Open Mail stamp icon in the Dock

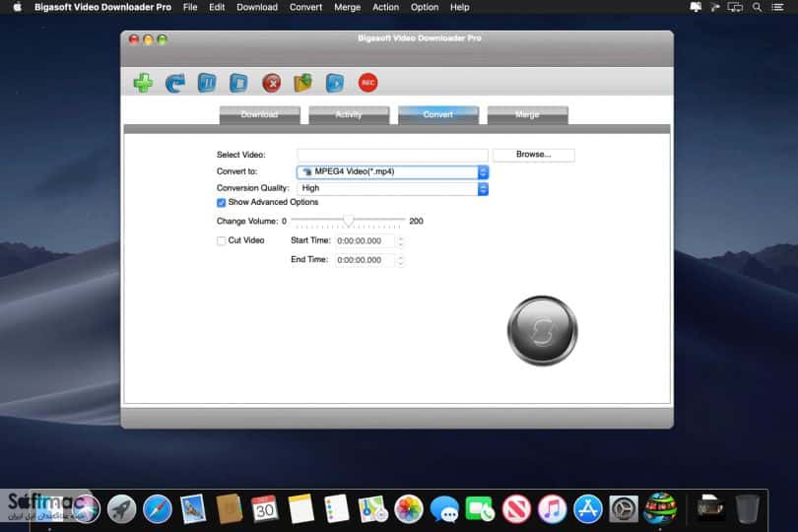point(193,508)
